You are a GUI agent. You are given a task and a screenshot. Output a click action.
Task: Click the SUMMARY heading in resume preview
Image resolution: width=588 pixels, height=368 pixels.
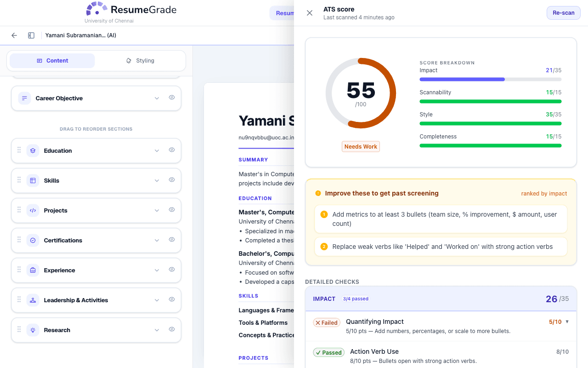[253, 160]
